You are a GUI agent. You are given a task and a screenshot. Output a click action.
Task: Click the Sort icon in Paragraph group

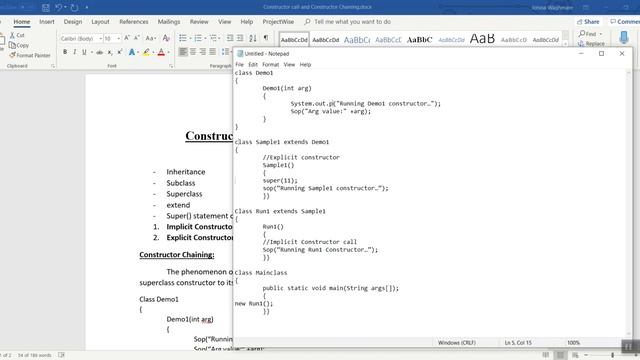(253, 38)
